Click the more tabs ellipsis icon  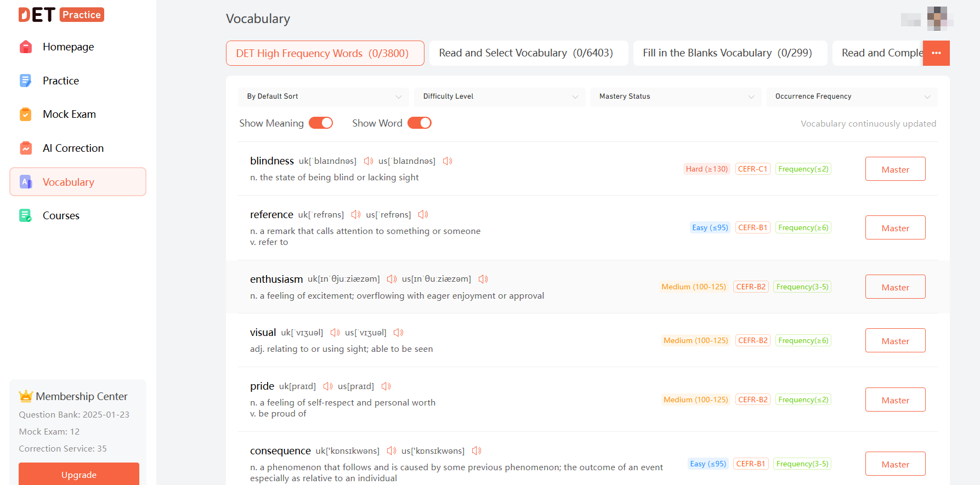coord(936,53)
